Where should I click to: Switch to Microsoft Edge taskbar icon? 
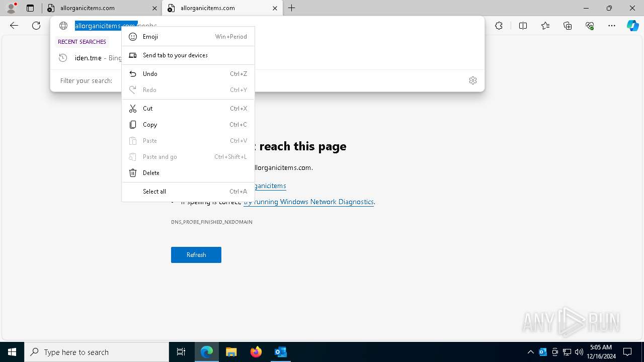click(207, 352)
